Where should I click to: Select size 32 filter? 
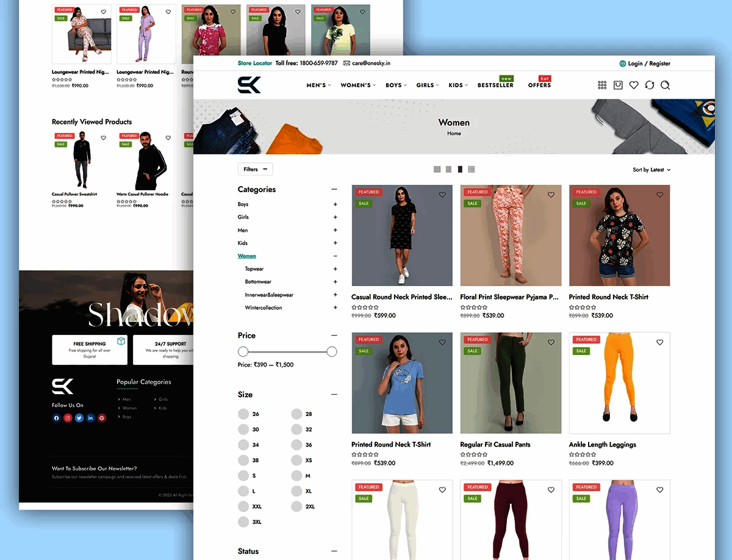click(x=296, y=429)
